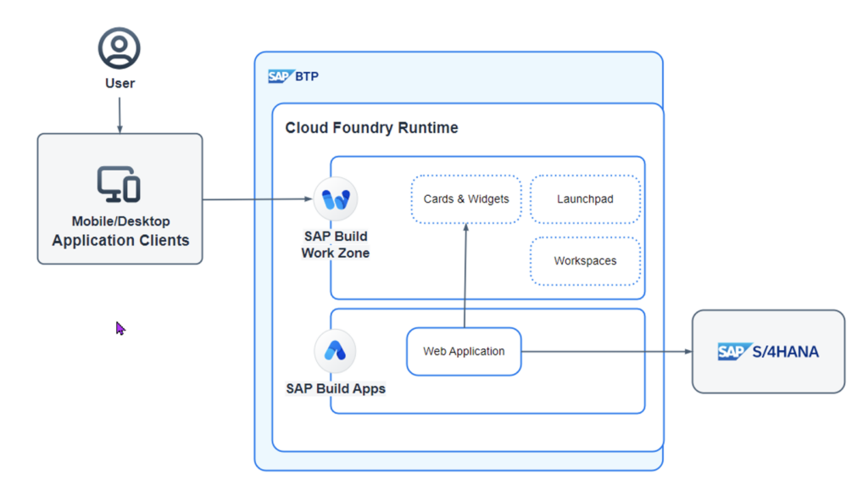Select arrow from User to Application Clients

[120, 114]
